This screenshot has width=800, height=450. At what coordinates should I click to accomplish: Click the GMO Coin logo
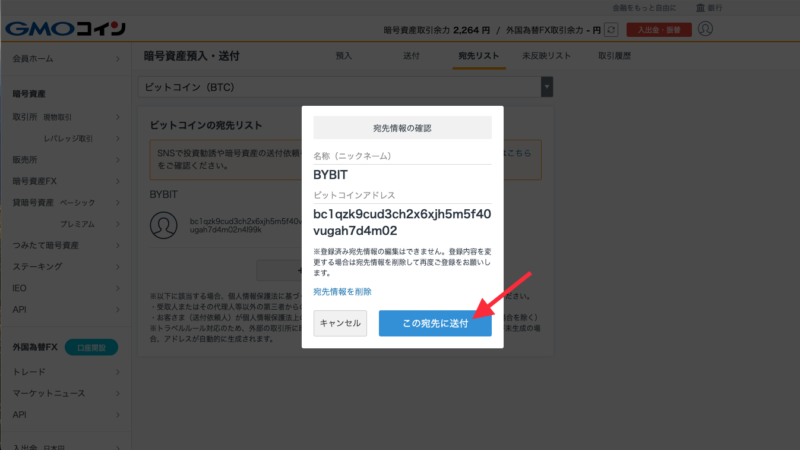tap(65, 29)
